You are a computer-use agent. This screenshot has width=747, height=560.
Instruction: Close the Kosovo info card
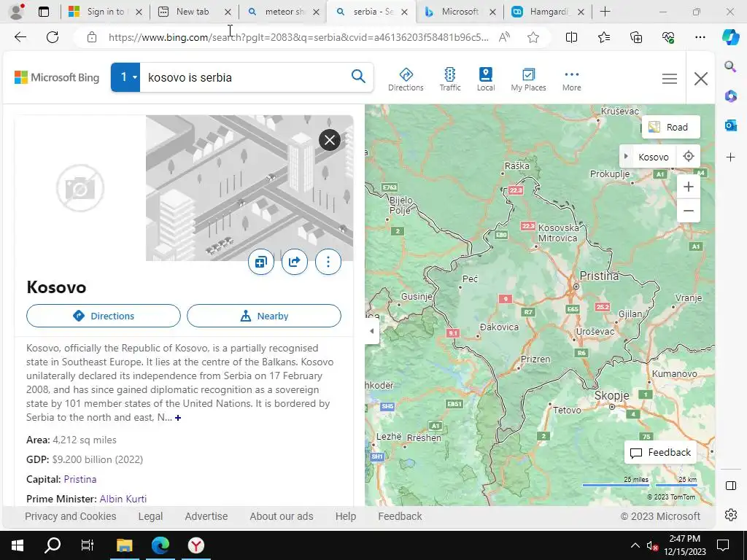tap(330, 140)
